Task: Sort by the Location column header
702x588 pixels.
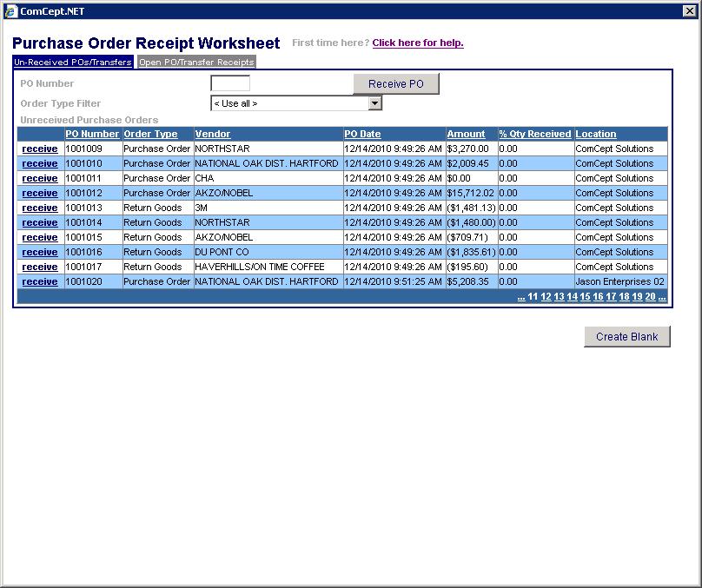Action: 595,135
